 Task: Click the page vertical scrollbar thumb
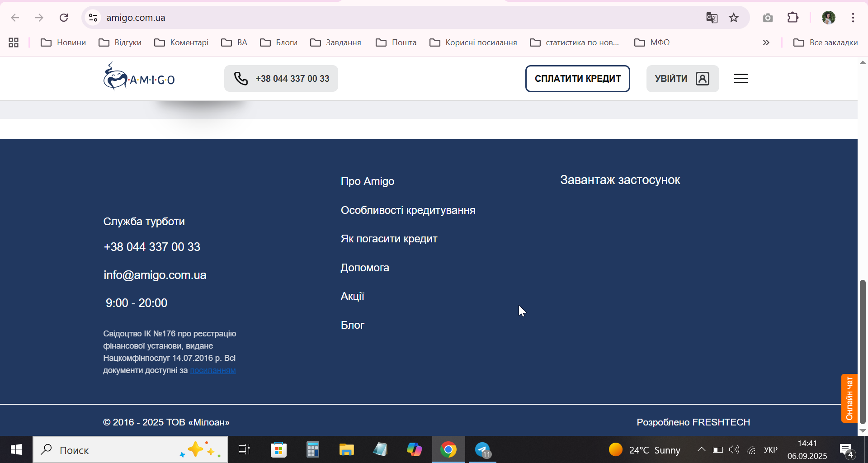pos(863,352)
